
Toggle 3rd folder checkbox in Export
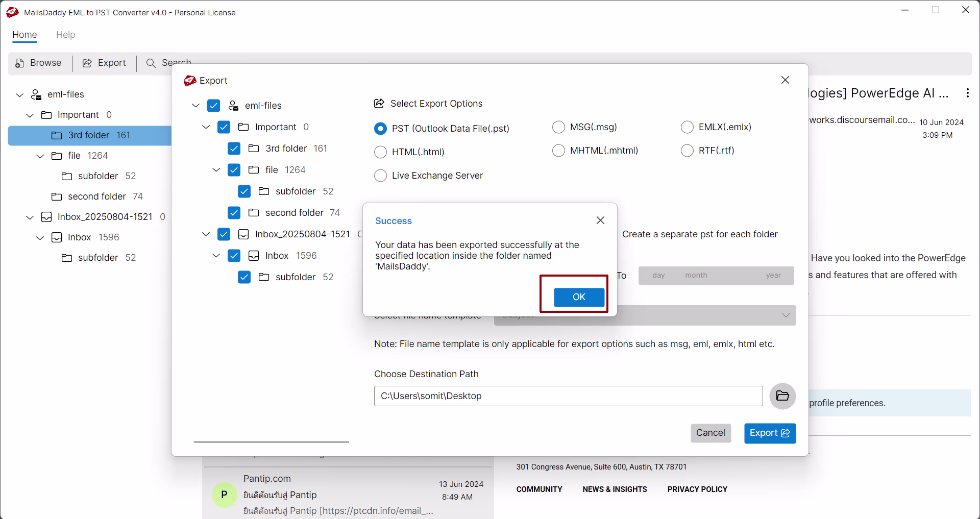[234, 149]
